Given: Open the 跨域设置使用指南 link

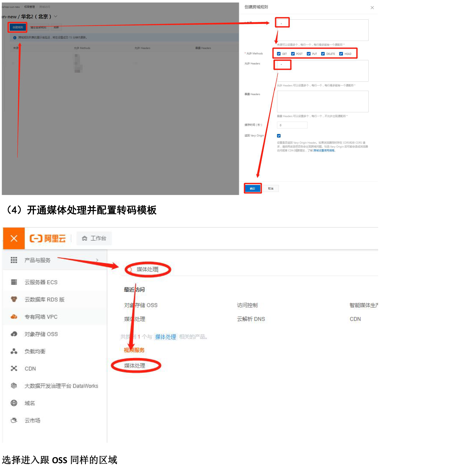Looking at the screenshot, I should [x=324, y=150].
